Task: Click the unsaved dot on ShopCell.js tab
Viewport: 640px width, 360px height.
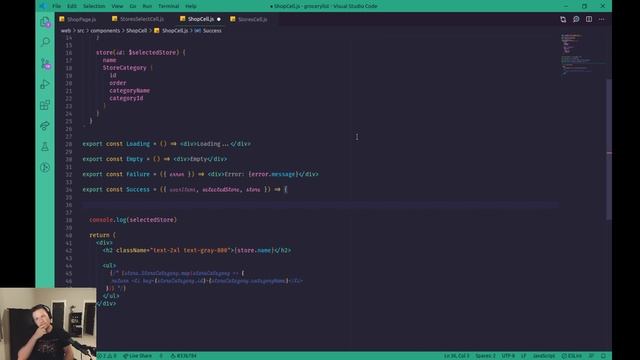Action: (219, 19)
